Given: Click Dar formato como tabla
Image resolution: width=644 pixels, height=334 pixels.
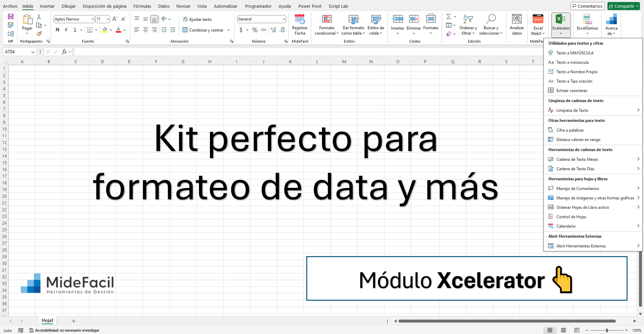Looking at the screenshot, I should click(353, 25).
